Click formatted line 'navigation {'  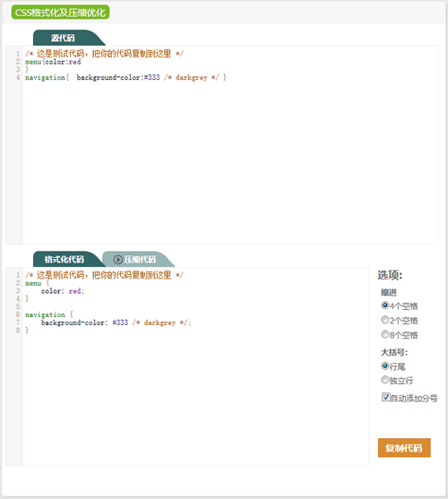click(49, 314)
